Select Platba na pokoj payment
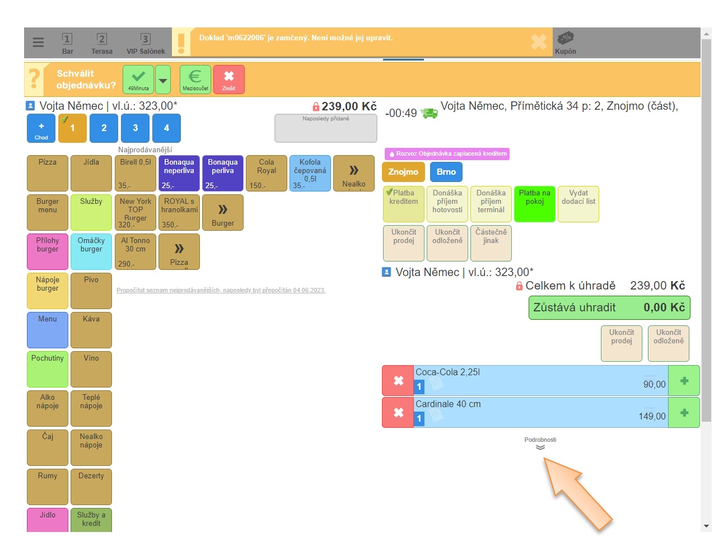This screenshot has width=728, height=560. (x=534, y=204)
